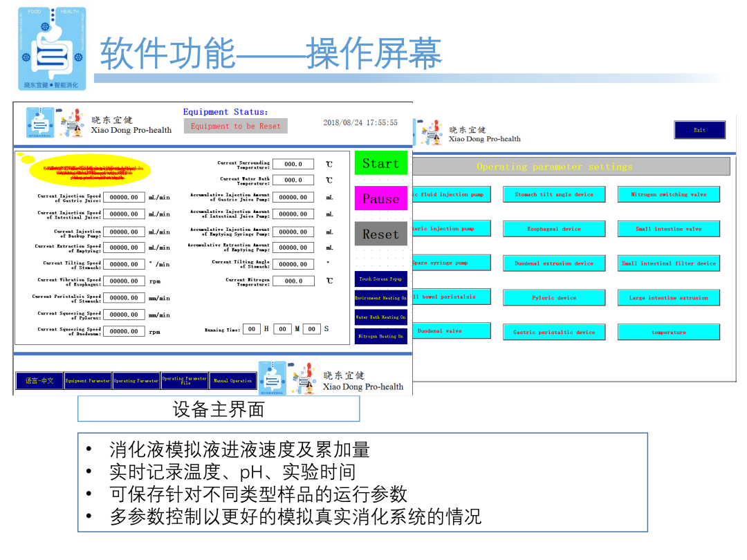Screen dimensions: 747x560
Task: Click the magenta Pause button
Action: pos(380,198)
